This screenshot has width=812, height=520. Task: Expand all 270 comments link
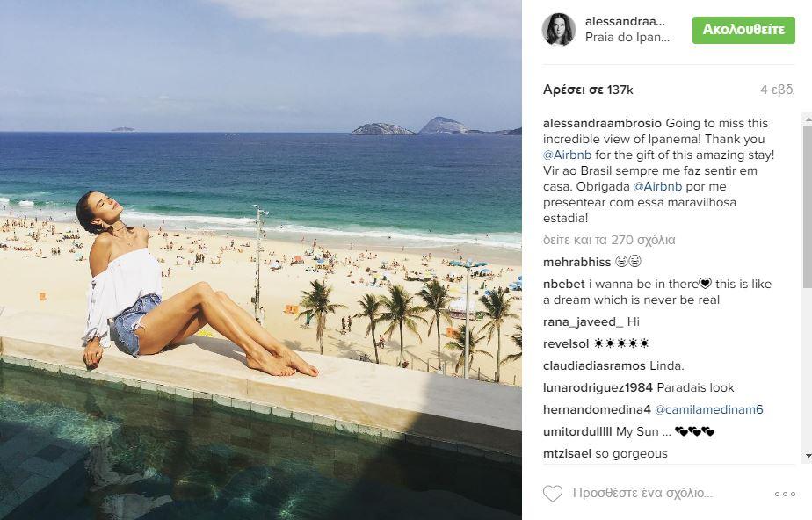coord(609,240)
